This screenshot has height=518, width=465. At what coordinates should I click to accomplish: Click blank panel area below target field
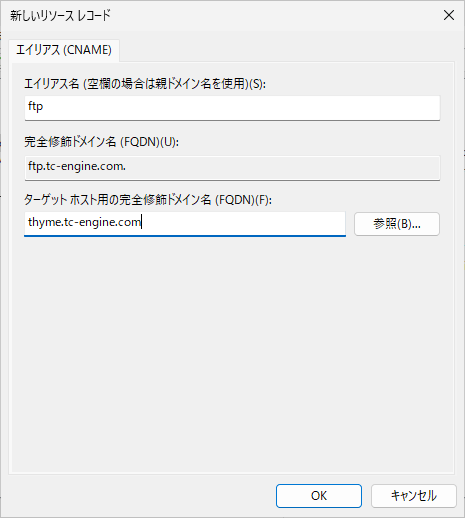232,353
